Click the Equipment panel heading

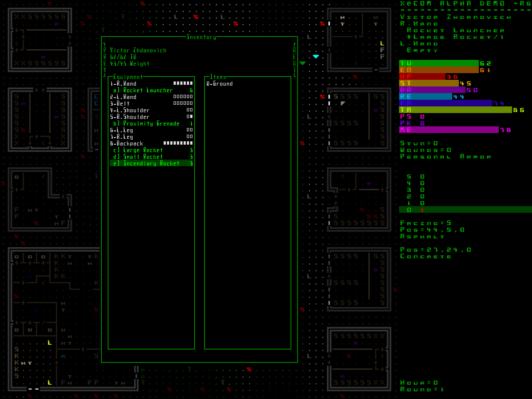click(x=128, y=77)
